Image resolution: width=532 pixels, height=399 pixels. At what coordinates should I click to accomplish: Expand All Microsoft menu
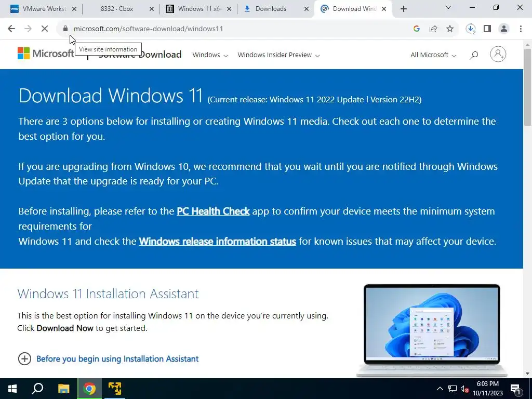[433, 55]
